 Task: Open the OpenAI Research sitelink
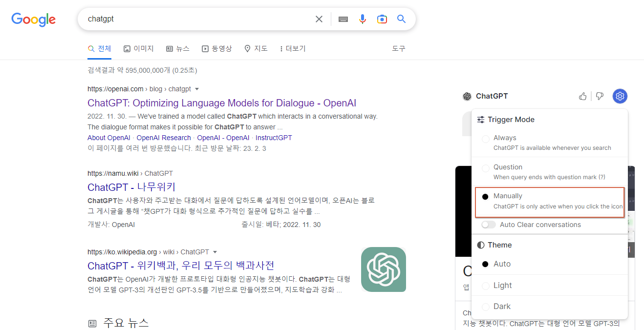click(164, 138)
